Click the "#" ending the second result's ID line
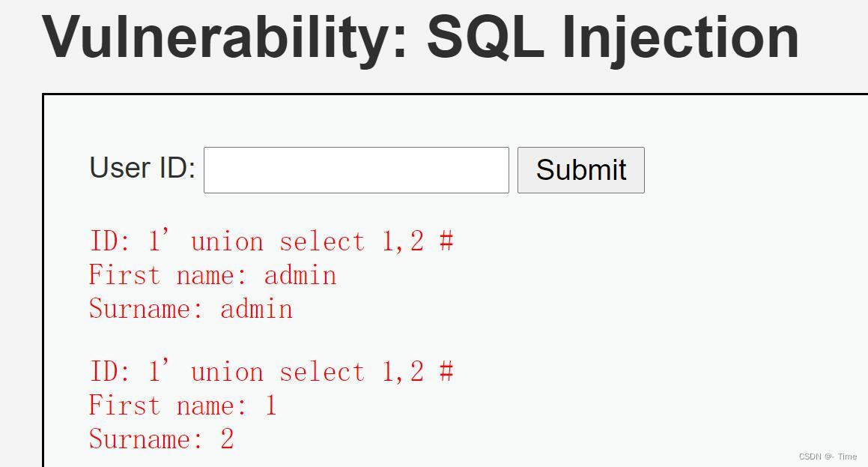This screenshot has width=868, height=467. pyautogui.click(x=446, y=372)
